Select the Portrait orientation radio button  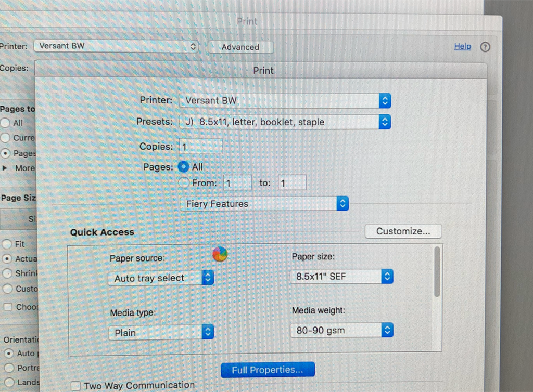click(x=9, y=368)
